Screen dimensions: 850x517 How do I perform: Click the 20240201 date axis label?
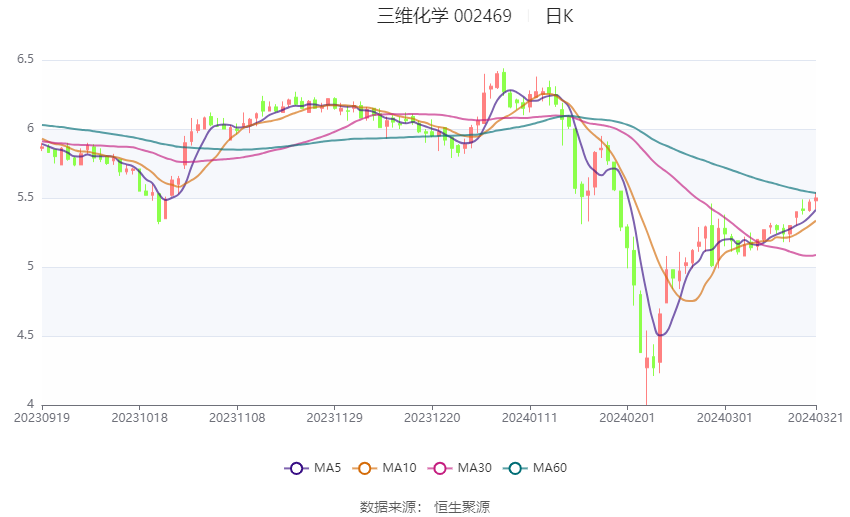point(627,418)
